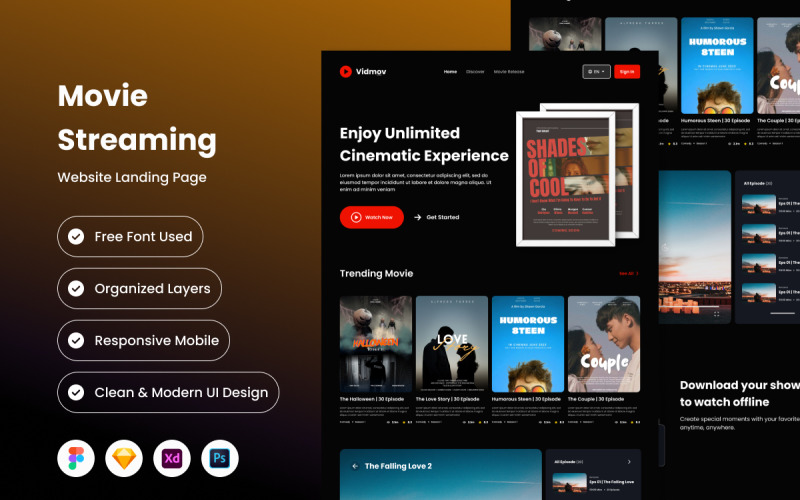Click the Vidmov red play logo
This screenshot has height=500, width=800.
pos(345,71)
